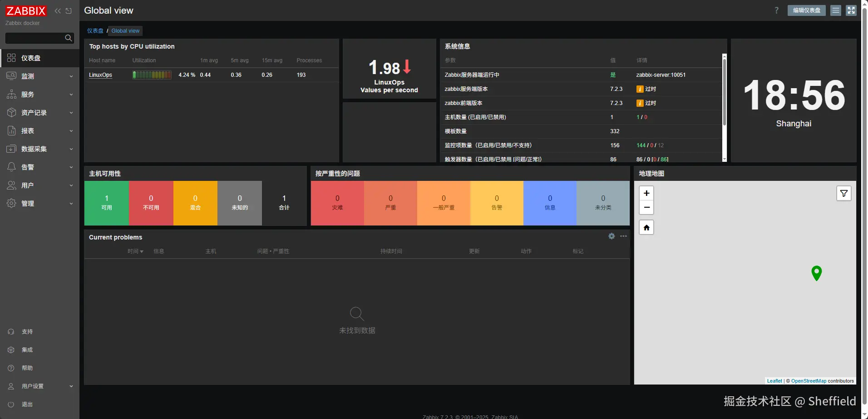Open the dashboard actions hamburger menu
The image size is (868, 419).
pyautogui.click(x=836, y=10)
